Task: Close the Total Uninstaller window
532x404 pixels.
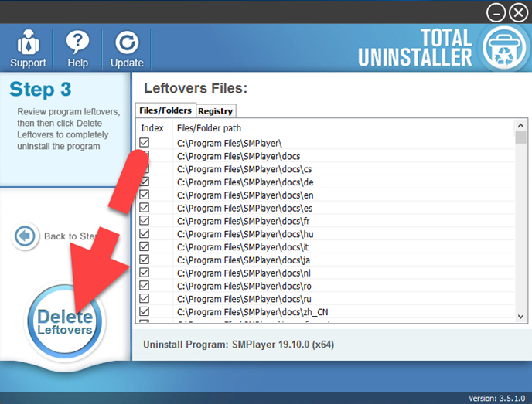Action: (519, 13)
